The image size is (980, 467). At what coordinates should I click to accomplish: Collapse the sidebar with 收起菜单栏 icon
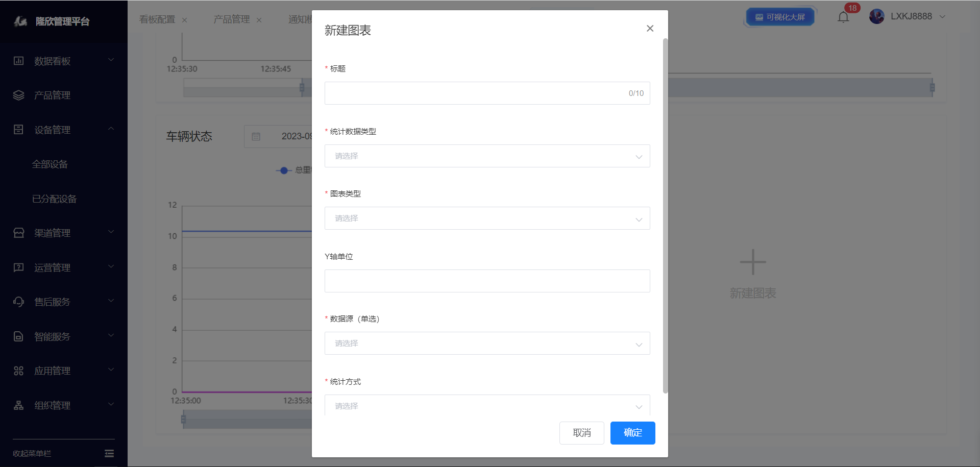[x=109, y=453]
